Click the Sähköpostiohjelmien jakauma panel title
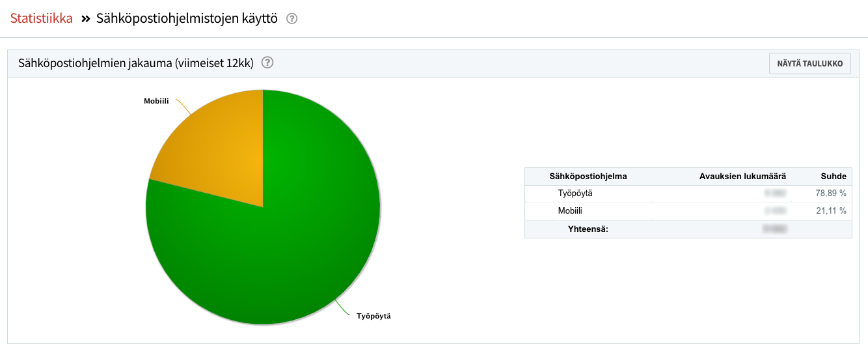 [x=135, y=63]
